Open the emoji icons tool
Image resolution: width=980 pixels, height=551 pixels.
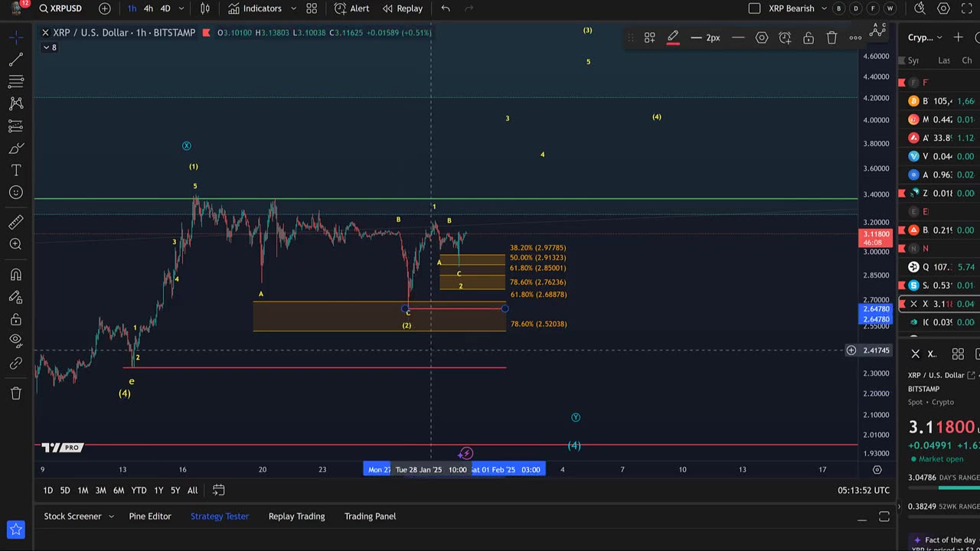coord(15,192)
